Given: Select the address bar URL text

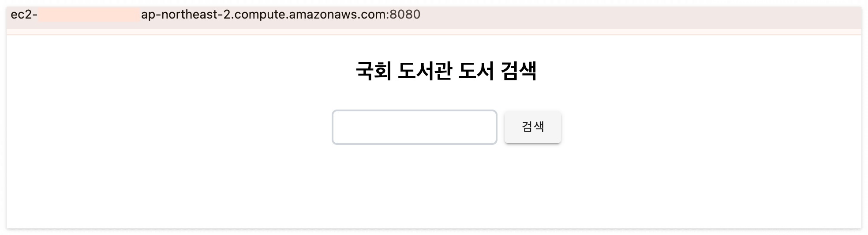Looking at the screenshot, I should [x=215, y=15].
